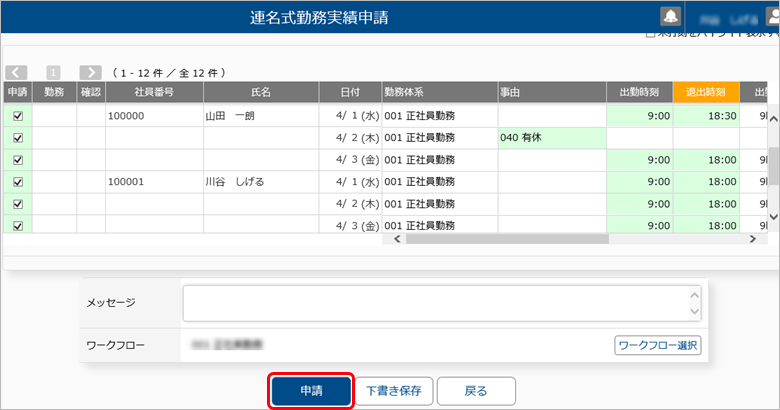Click the name 山田 一朗
Viewport: 780px width, 410px height.
pos(230,116)
